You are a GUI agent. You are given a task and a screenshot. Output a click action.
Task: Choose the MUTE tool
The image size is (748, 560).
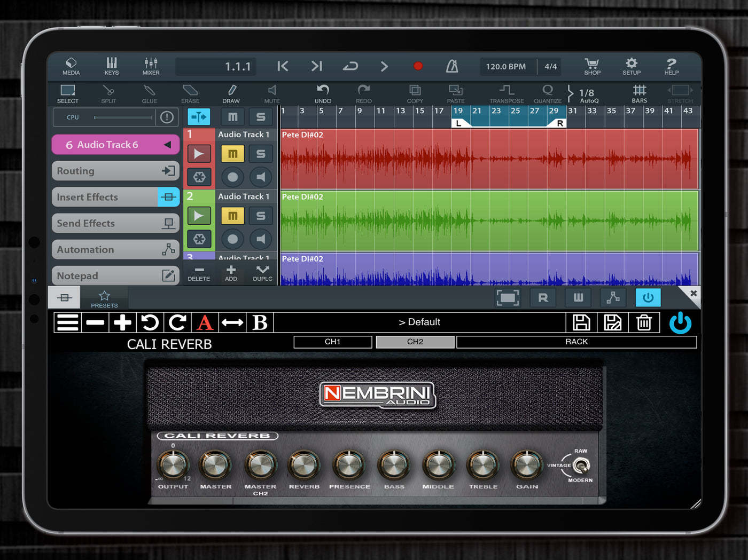click(x=272, y=94)
